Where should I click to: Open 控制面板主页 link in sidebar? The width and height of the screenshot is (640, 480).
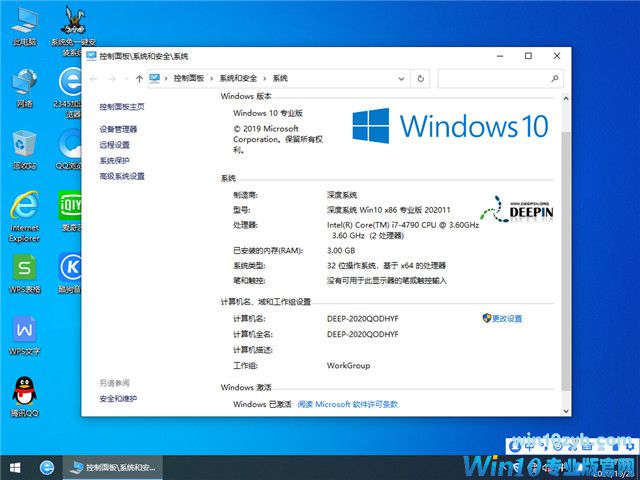pyautogui.click(x=122, y=107)
